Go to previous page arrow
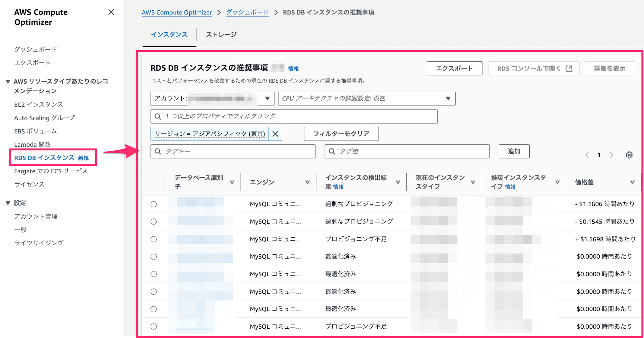 [587, 155]
